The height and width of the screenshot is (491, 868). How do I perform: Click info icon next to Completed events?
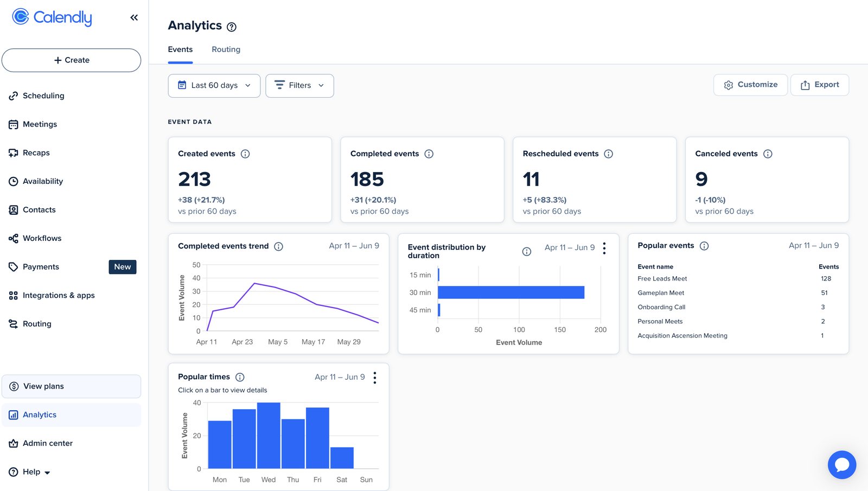click(x=429, y=154)
